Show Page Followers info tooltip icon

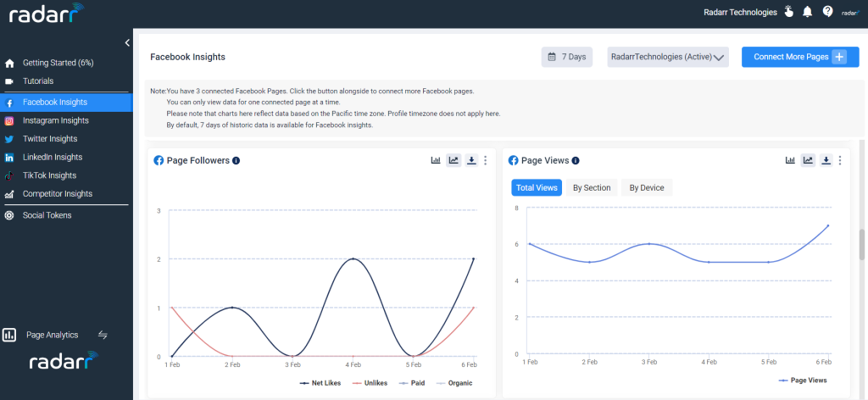point(236,160)
